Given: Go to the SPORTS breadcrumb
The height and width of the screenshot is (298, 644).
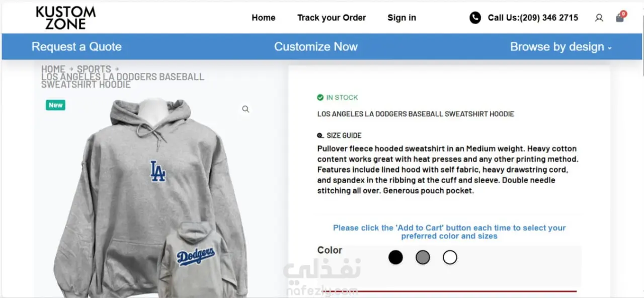Looking at the screenshot, I should coord(94,69).
